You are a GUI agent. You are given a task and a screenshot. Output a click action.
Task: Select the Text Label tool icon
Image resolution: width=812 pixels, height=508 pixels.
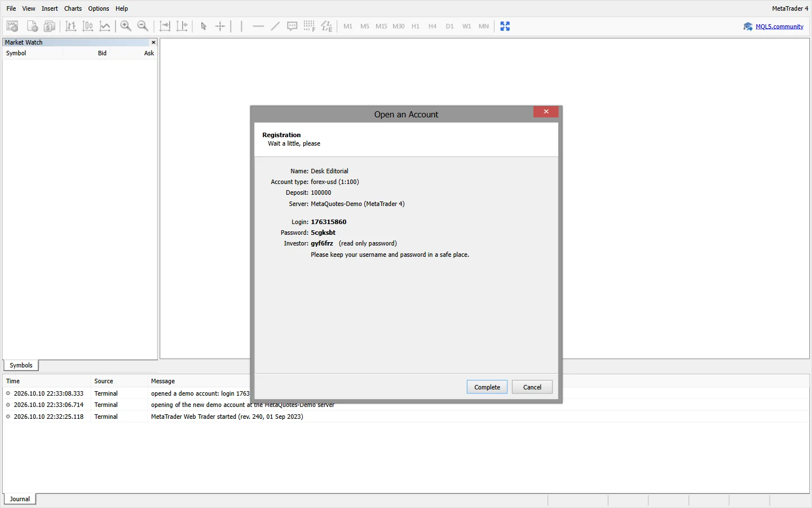pos(292,26)
